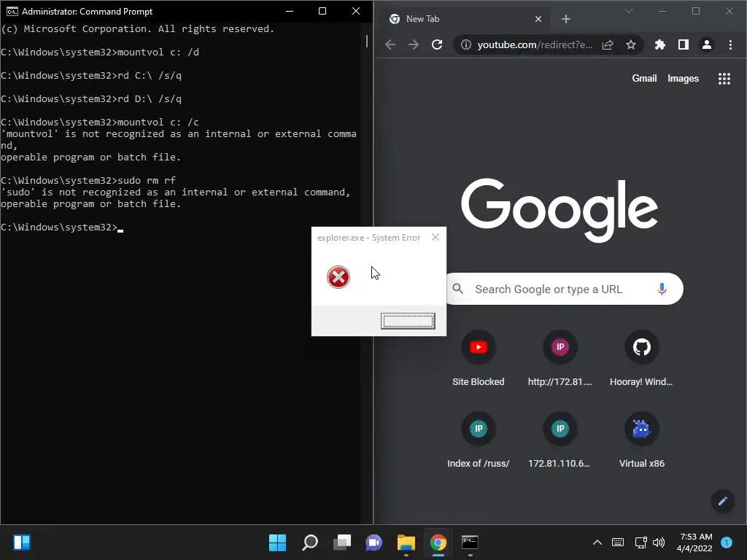Image resolution: width=747 pixels, height=560 pixels.
Task: Open the Chat app on the taskbar
Action: 374,542
